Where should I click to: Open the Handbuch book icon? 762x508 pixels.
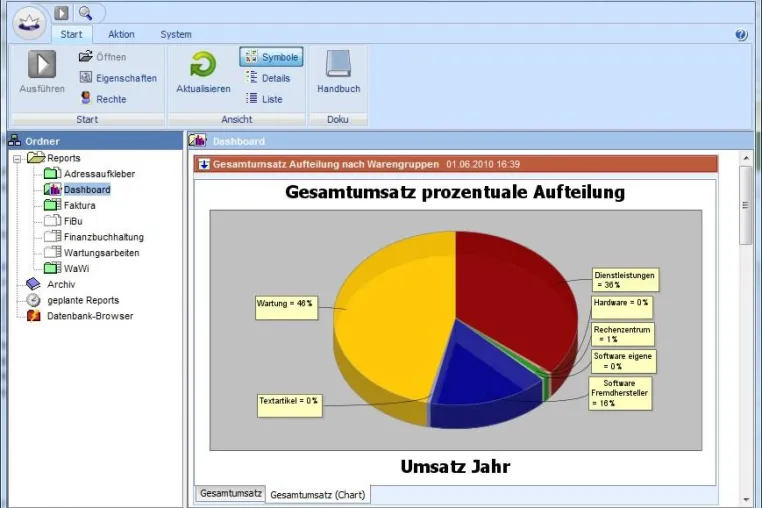[x=338, y=64]
